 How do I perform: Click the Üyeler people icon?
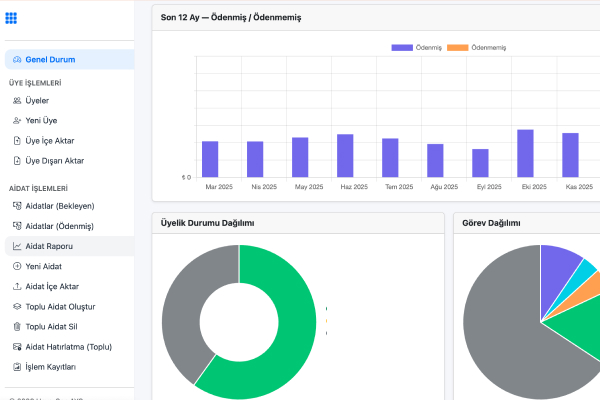pos(17,101)
